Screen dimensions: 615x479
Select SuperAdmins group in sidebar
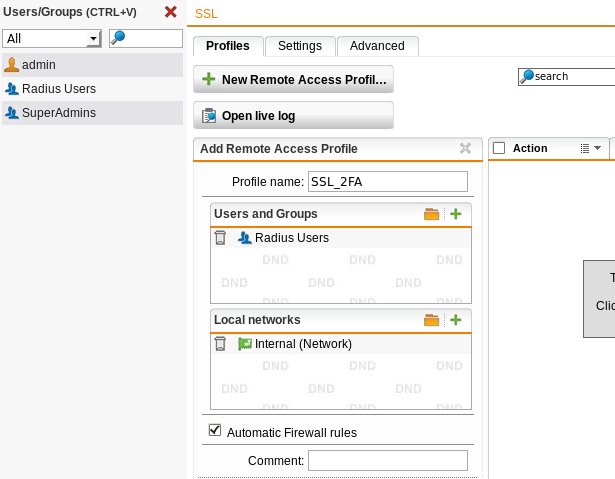click(x=93, y=113)
